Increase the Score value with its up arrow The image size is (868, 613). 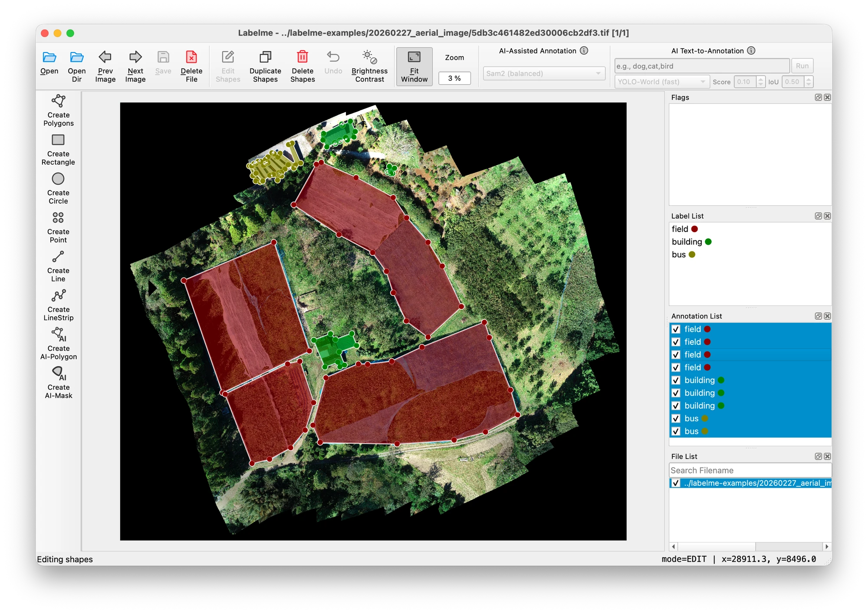[761, 79]
